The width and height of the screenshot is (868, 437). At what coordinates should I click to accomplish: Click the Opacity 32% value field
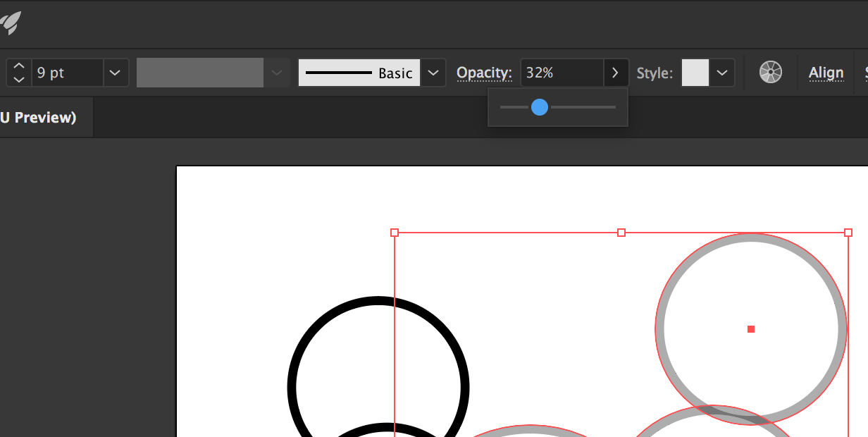click(x=560, y=72)
